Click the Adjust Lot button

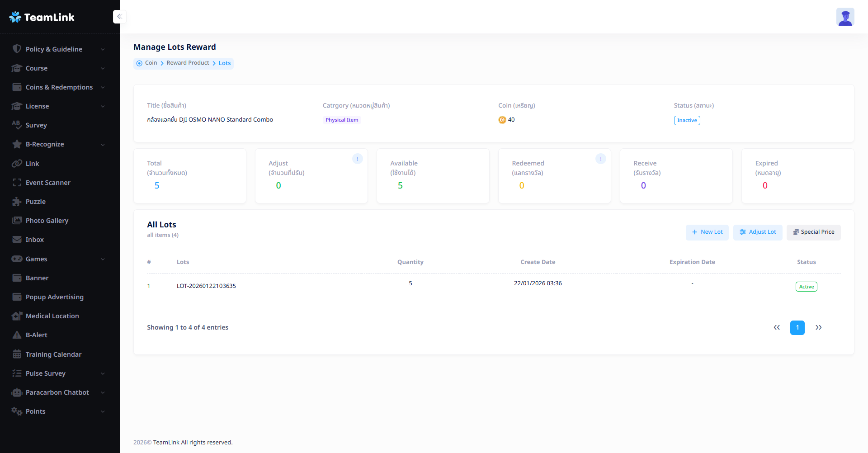point(757,232)
